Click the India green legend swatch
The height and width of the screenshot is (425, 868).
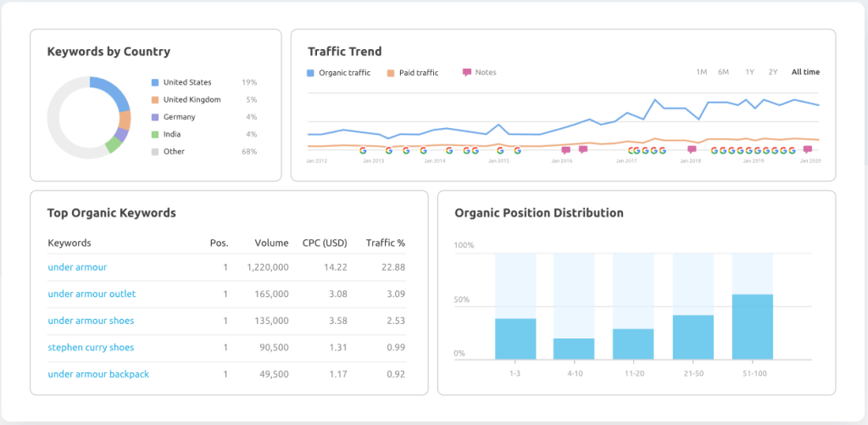(155, 134)
